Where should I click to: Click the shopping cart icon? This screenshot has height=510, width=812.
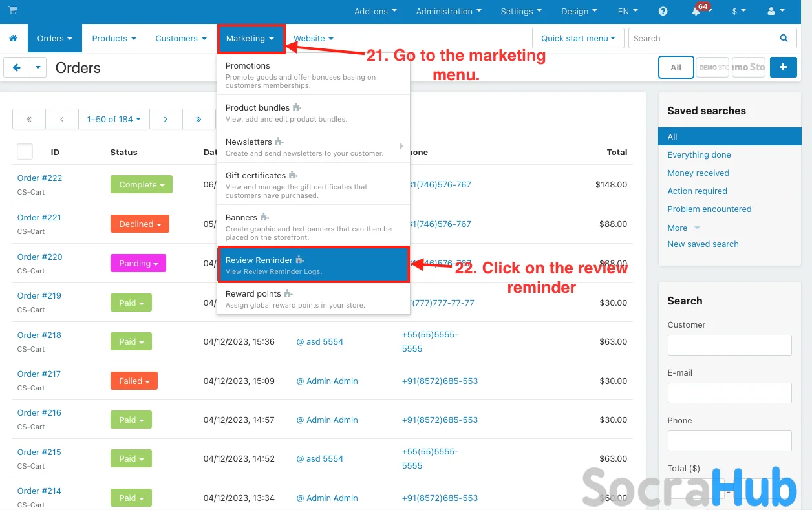13,11
